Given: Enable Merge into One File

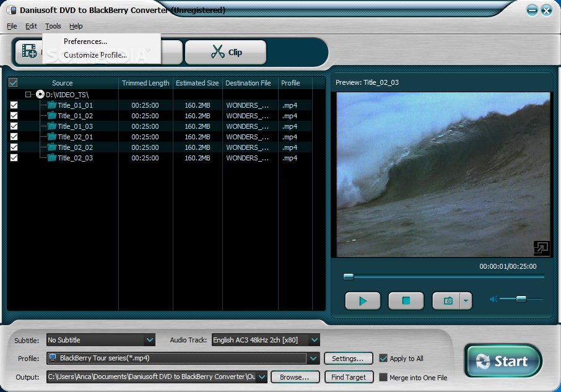Looking at the screenshot, I should (x=383, y=377).
